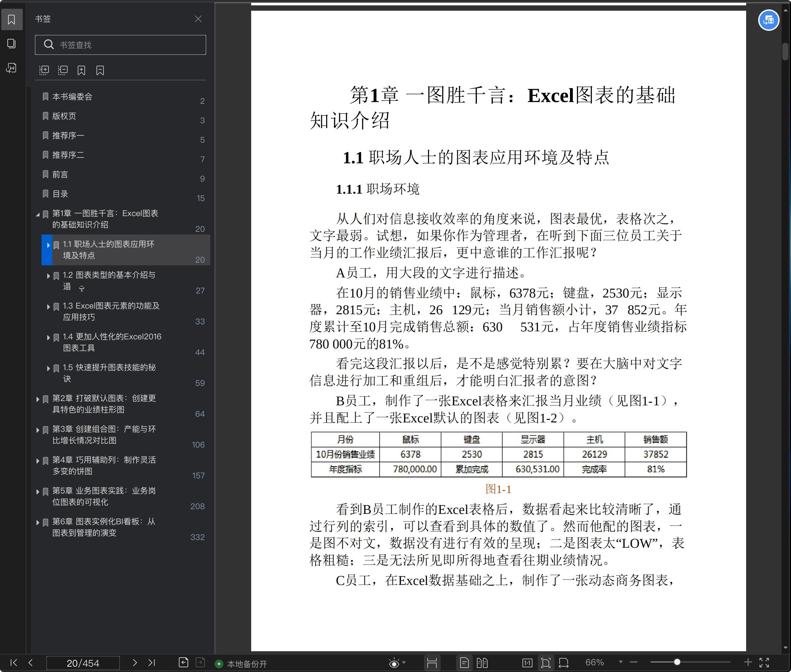This screenshot has width=791, height=672.
Task: Switch to single page view icon
Action: [464, 663]
